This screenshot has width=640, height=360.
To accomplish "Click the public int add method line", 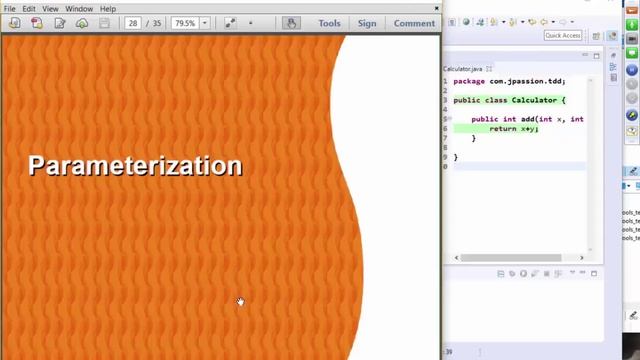I will pyautogui.click(x=527, y=119).
